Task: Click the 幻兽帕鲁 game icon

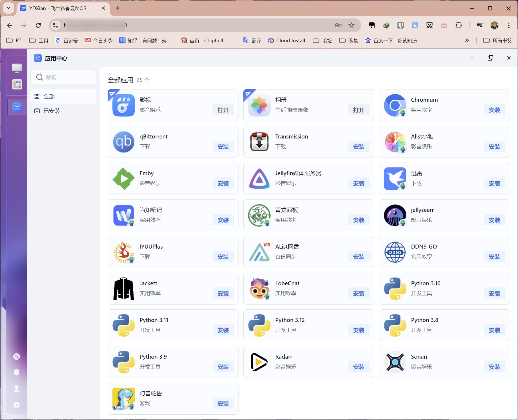Action: coord(123,399)
